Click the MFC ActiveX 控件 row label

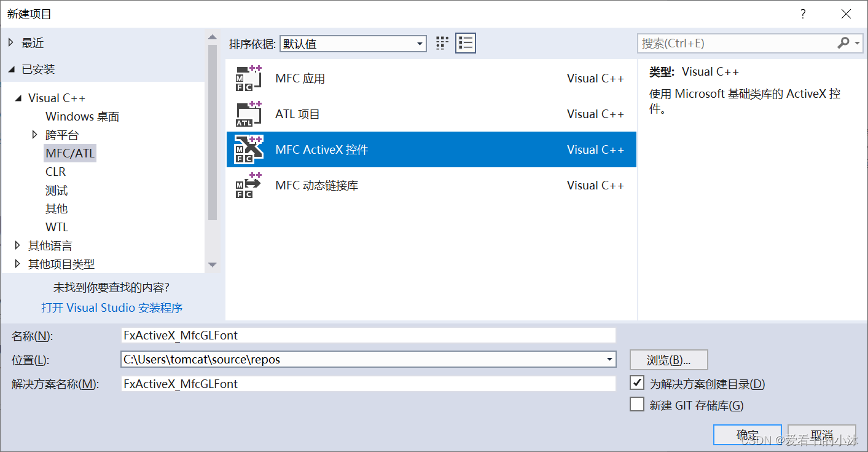pyautogui.click(x=321, y=149)
